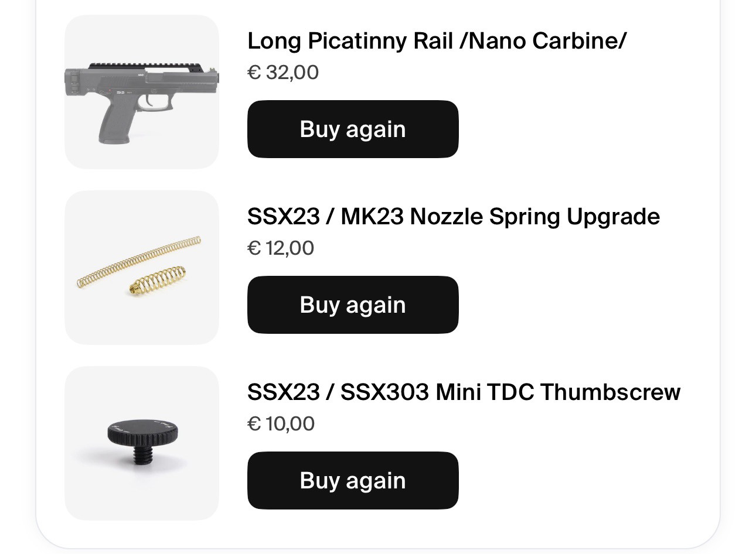Click the long thin gold spring image
756x554 pixels.
coord(139,262)
